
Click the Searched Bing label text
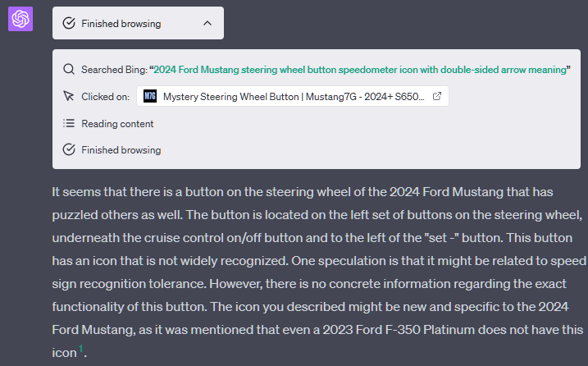coord(114,70)
